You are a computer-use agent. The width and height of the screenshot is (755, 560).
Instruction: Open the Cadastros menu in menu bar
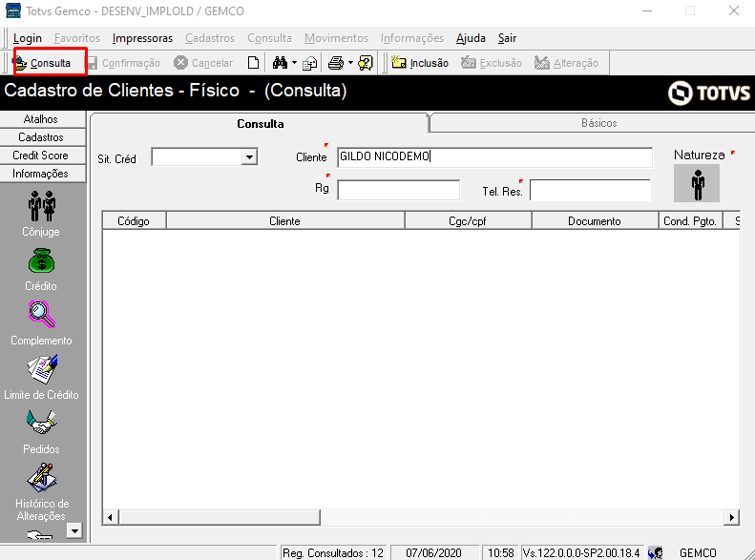(210, 38)
